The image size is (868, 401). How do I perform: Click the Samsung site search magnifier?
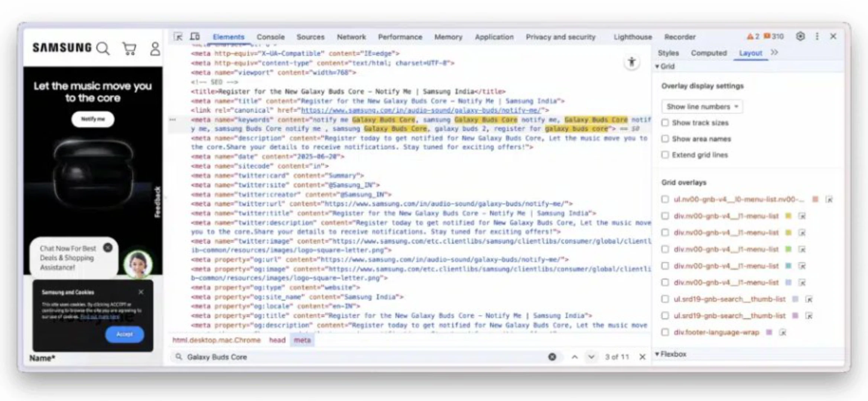(103, 49)
